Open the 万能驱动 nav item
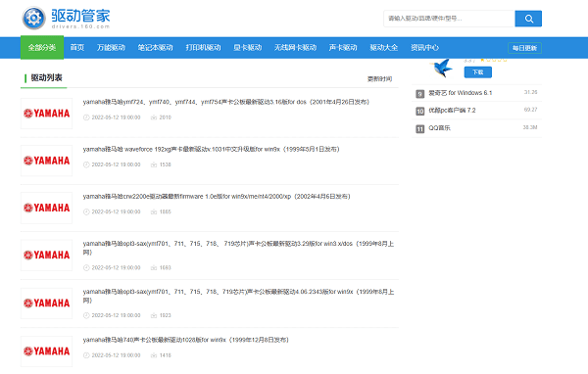This screenshot has height=374, width=588. click(111, 48)
